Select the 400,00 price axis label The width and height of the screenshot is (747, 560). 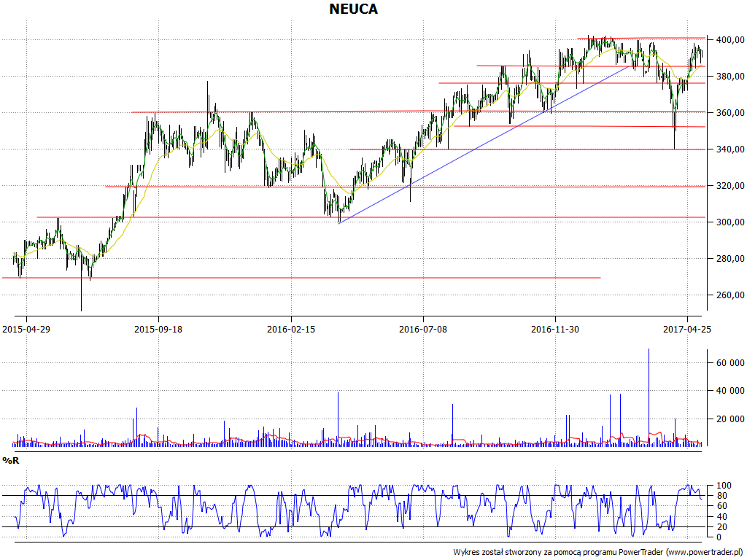(730, 40)
